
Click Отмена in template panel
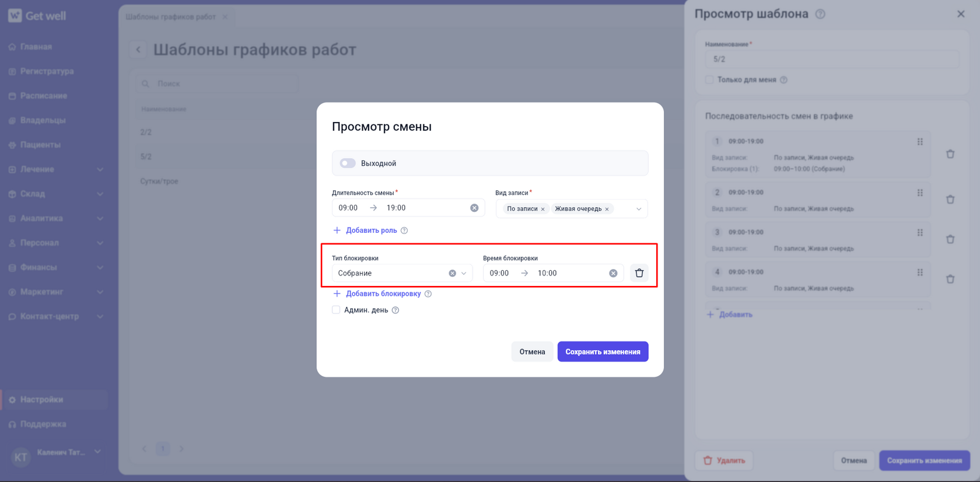click(853, 460)
